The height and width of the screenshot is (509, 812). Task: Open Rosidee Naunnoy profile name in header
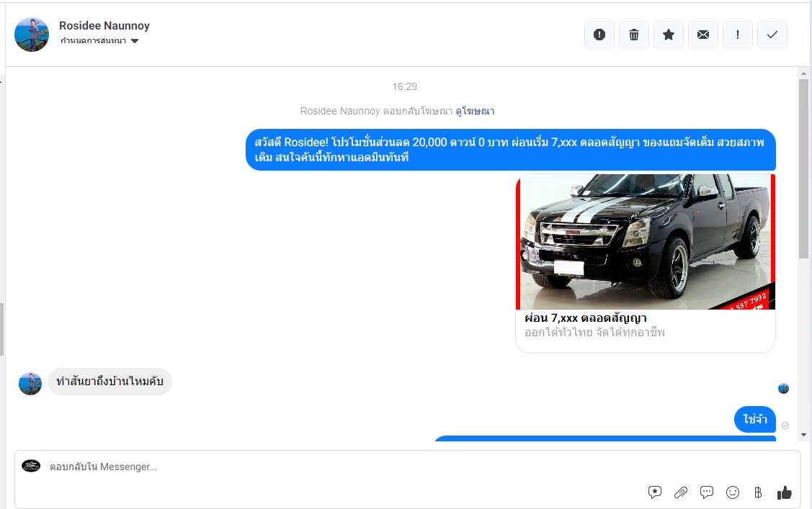[x=104, y=26]
